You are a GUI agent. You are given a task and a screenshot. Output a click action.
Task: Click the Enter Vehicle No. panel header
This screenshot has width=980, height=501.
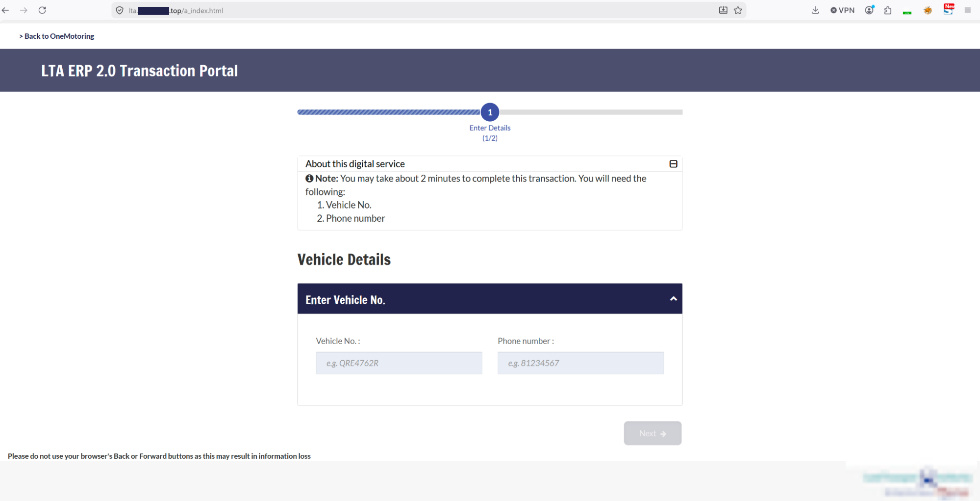click(490, 299)
